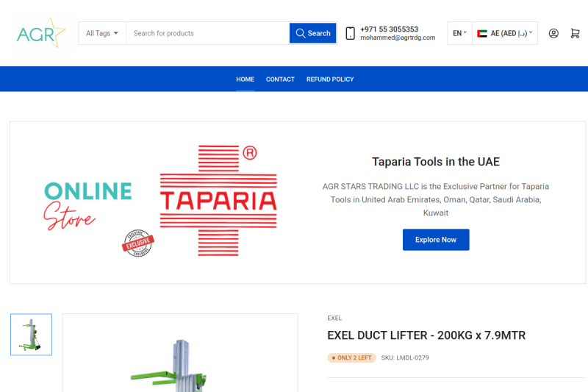The height and width of the screenshot is (392, 588).
Task: Click the Exclusive stamp icon
Action: point(138,243)
